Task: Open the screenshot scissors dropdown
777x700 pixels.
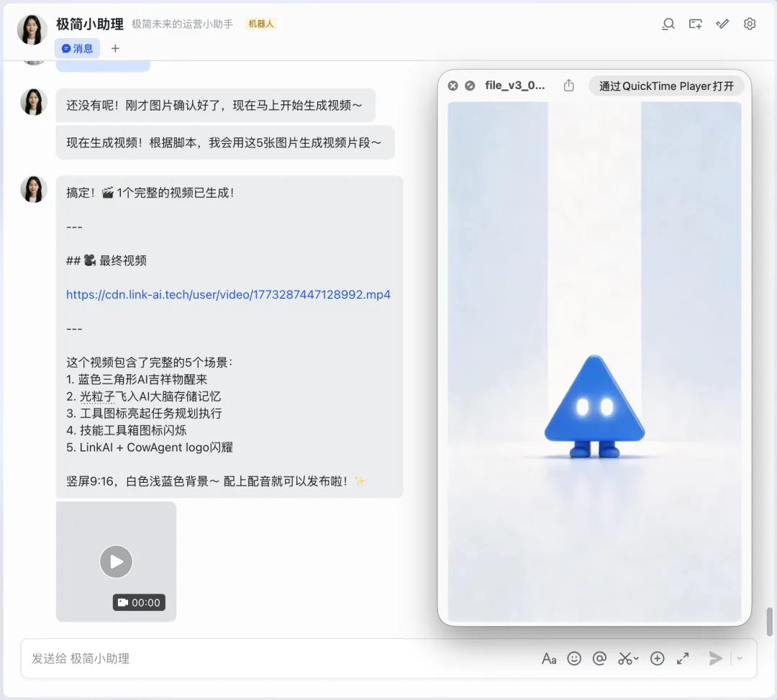Action: click(x=628, y=658)
